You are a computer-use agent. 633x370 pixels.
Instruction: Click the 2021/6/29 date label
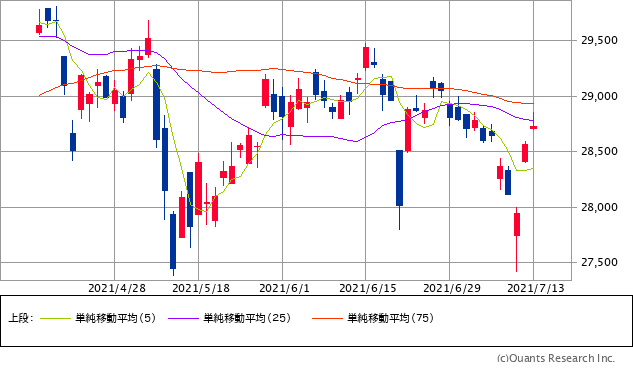coord(452,288)
